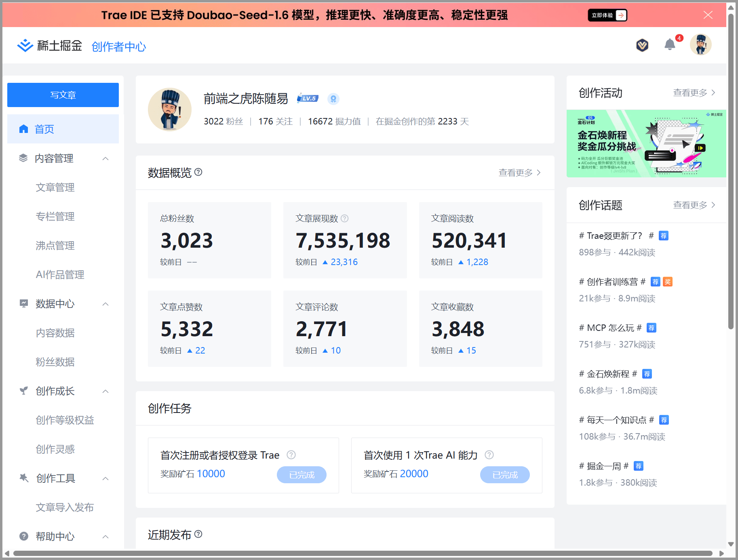Screen dimensions: 738x560
Task: Open 内容数据 menu item
Action: [55, 333]
